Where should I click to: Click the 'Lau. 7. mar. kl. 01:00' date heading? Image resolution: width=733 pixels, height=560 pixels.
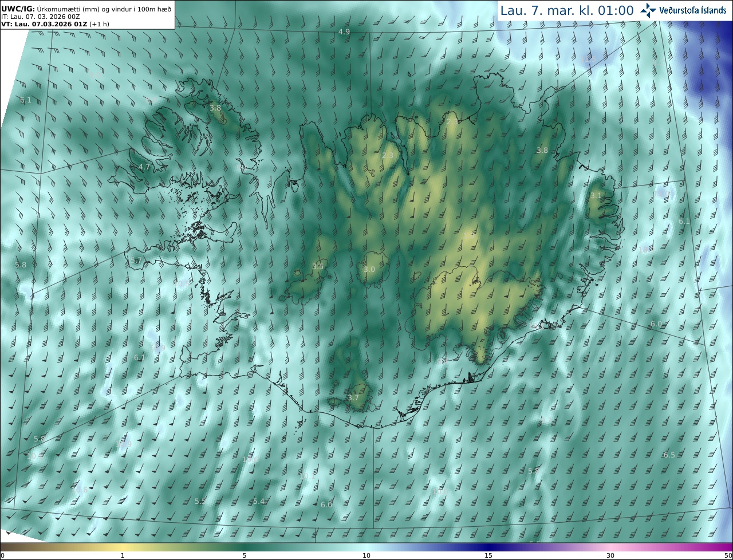tap(567, 10)
